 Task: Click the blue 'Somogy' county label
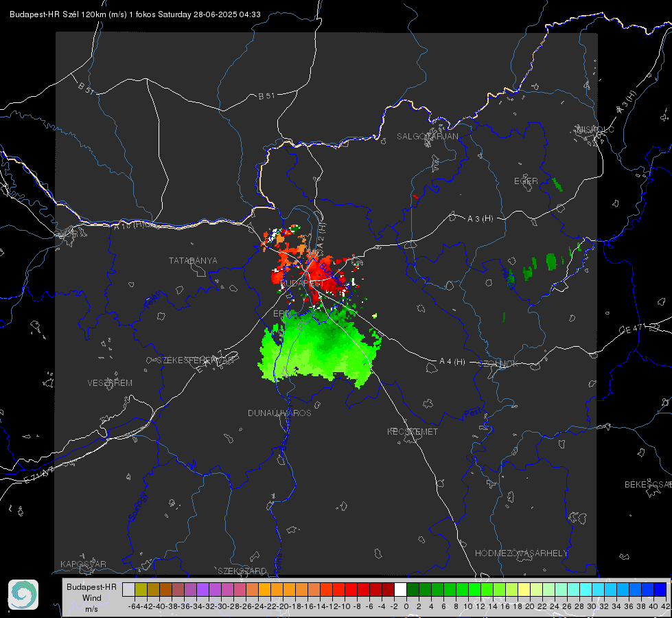click(139, 507)
